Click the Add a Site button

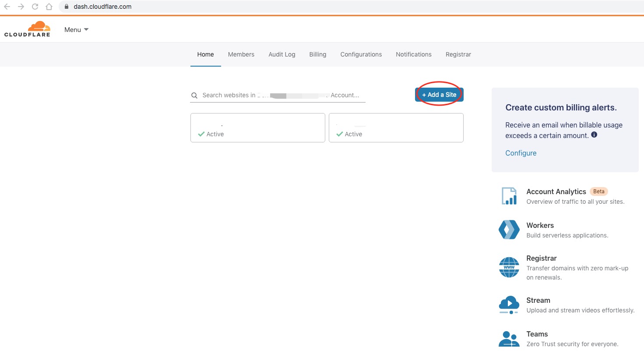[439, 95]
